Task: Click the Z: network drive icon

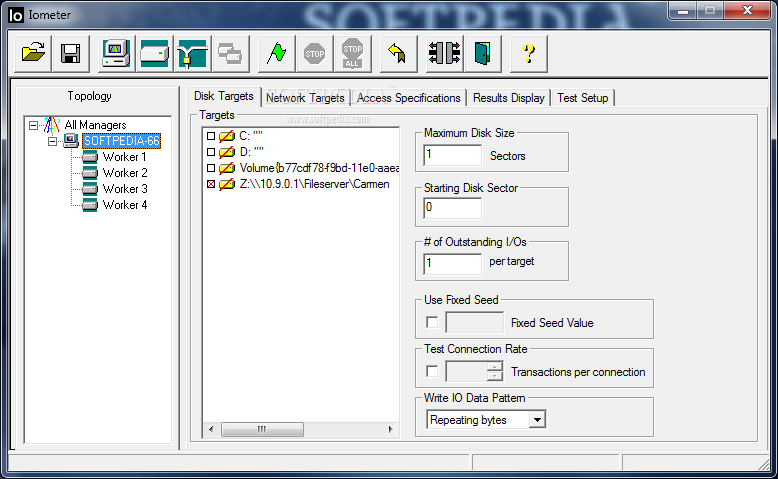Action: pos(227,184)
